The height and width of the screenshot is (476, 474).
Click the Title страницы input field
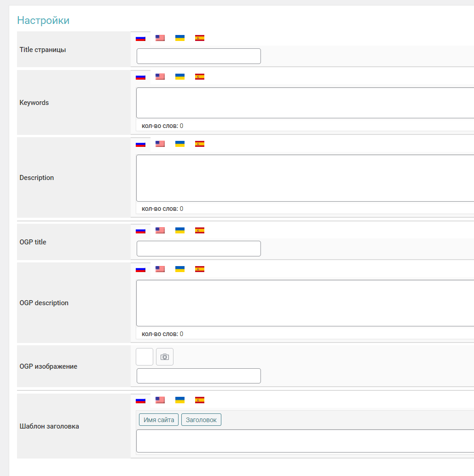(199, 56)
